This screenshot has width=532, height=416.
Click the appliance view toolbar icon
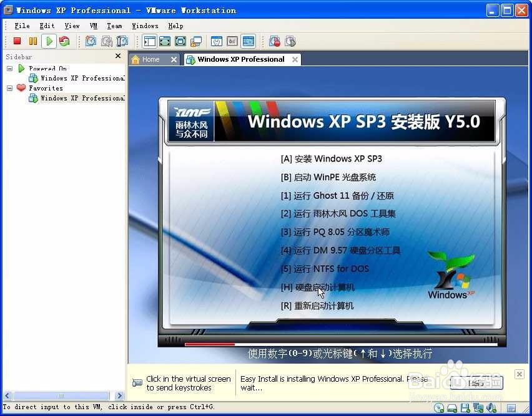click(x=232, y=41)
